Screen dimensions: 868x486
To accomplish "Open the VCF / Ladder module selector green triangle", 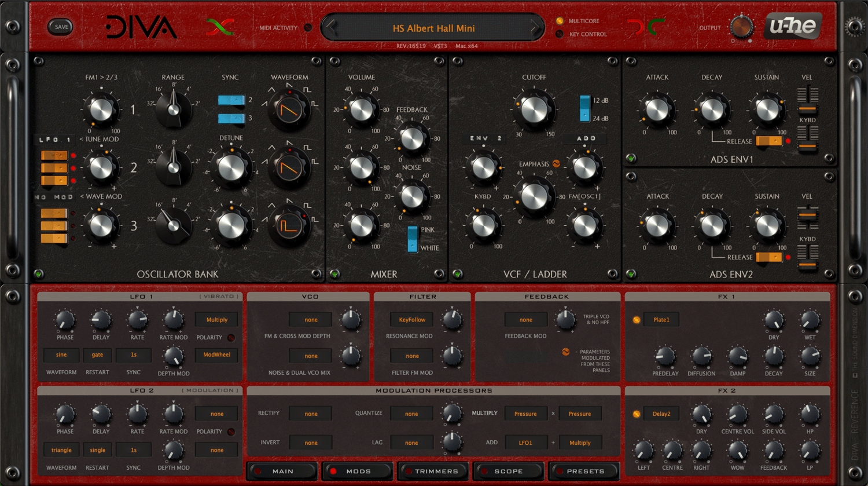I will tap(457, 274).
